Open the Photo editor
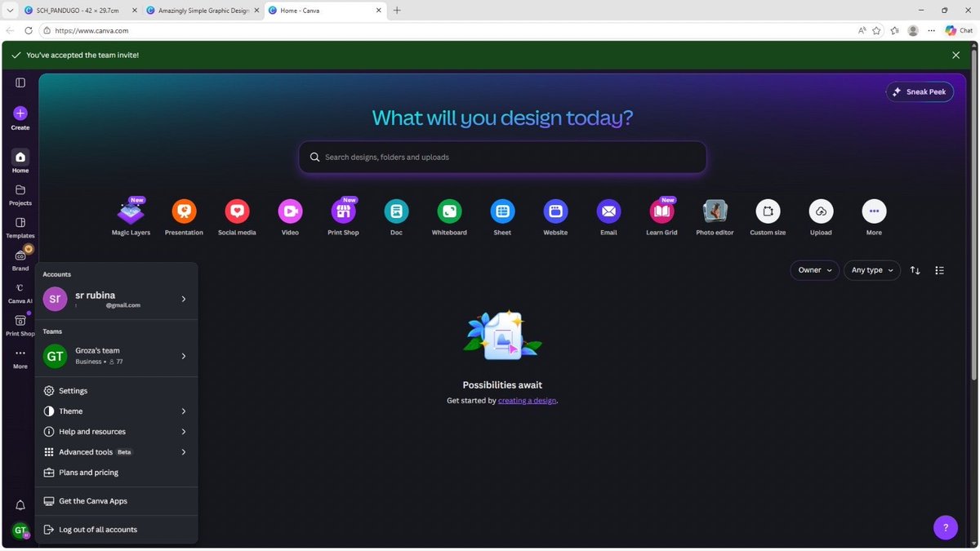This screenshot has height=551, width=980. [x=715, y=217]
